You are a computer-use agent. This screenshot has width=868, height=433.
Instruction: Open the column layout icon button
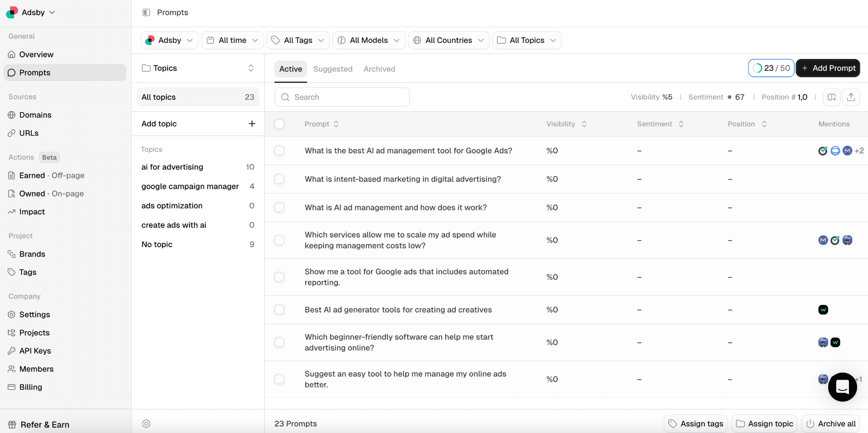(x=832, y=97)
